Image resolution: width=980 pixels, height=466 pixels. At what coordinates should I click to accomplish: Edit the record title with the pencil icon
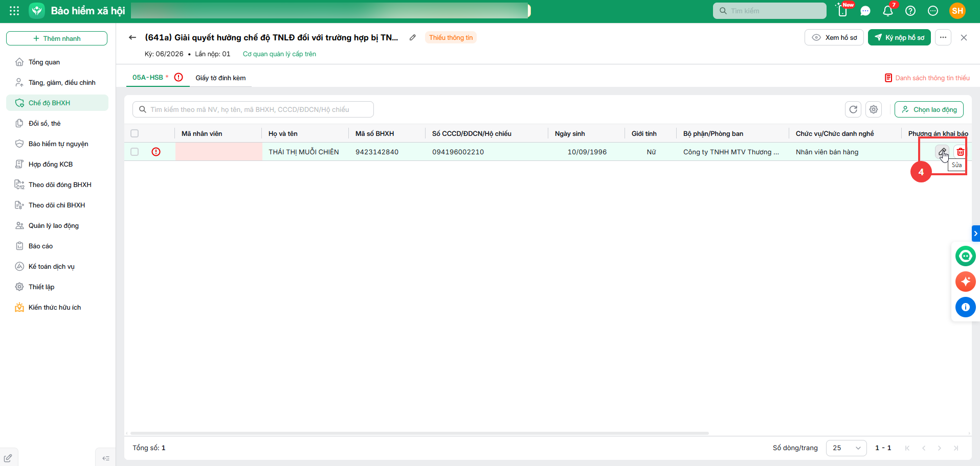coord(413,37)
